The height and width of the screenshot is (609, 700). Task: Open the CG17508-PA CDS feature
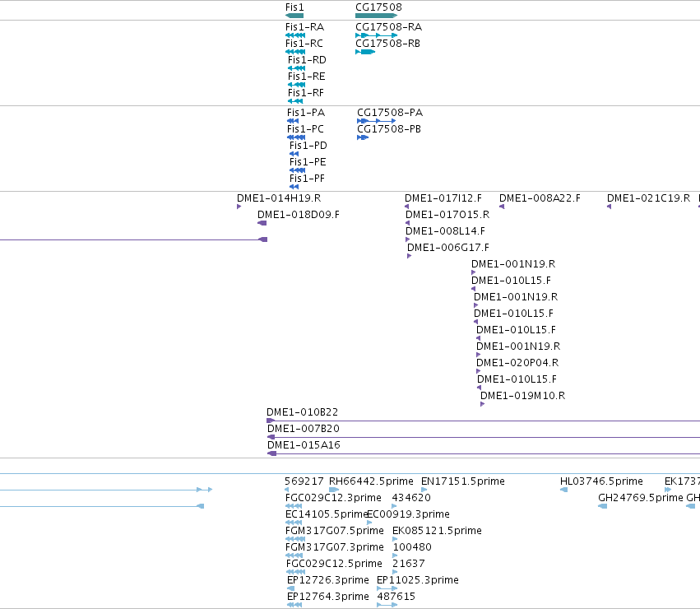pos(377,121)
